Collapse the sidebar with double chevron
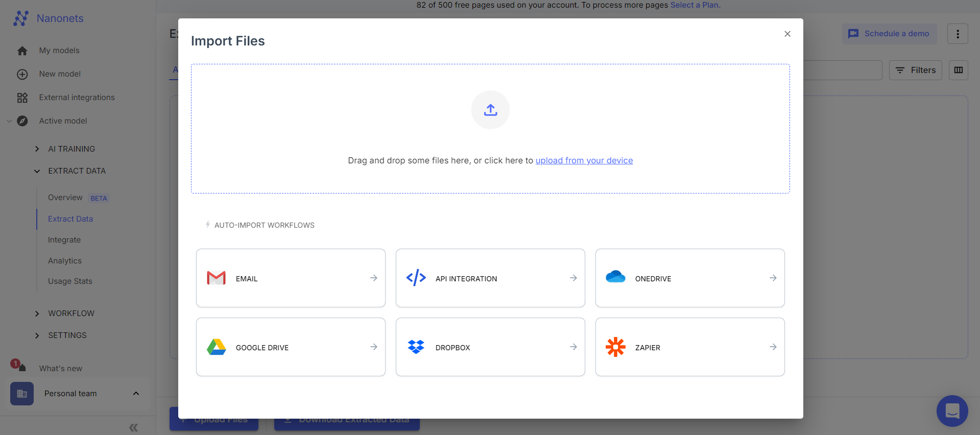This screenshot has width=980, height=435. click(x=133, y=427)
